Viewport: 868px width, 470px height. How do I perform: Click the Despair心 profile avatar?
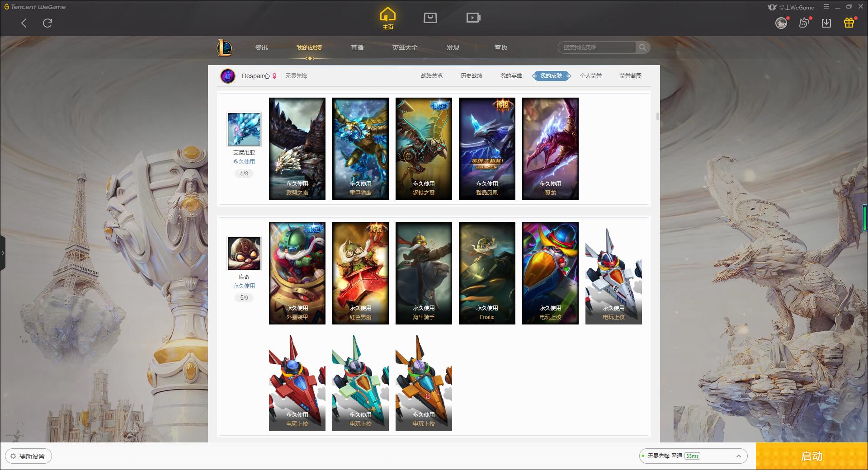[x=228, y=76]
